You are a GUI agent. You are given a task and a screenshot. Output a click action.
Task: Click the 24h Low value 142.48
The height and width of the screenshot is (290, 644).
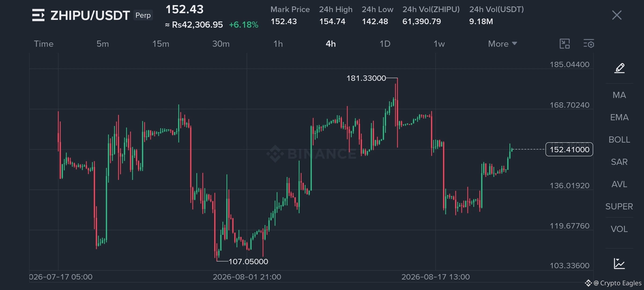375,21
